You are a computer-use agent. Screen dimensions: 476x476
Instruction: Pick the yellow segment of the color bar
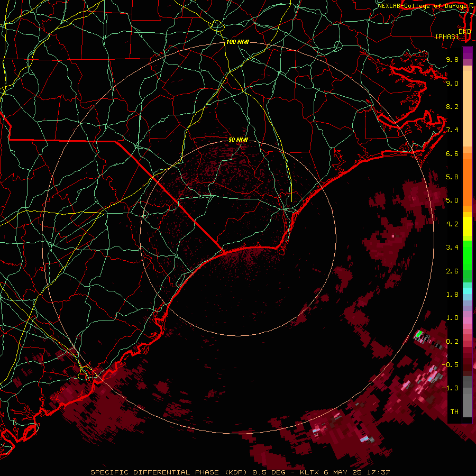click(x=467, y=226)
